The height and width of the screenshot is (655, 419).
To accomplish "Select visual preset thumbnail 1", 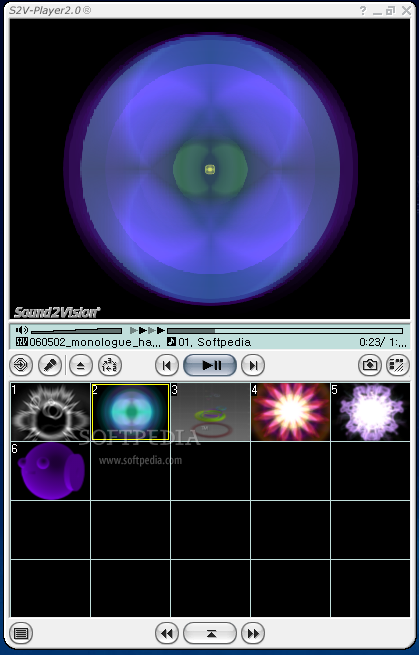I will tap(50, 412).
